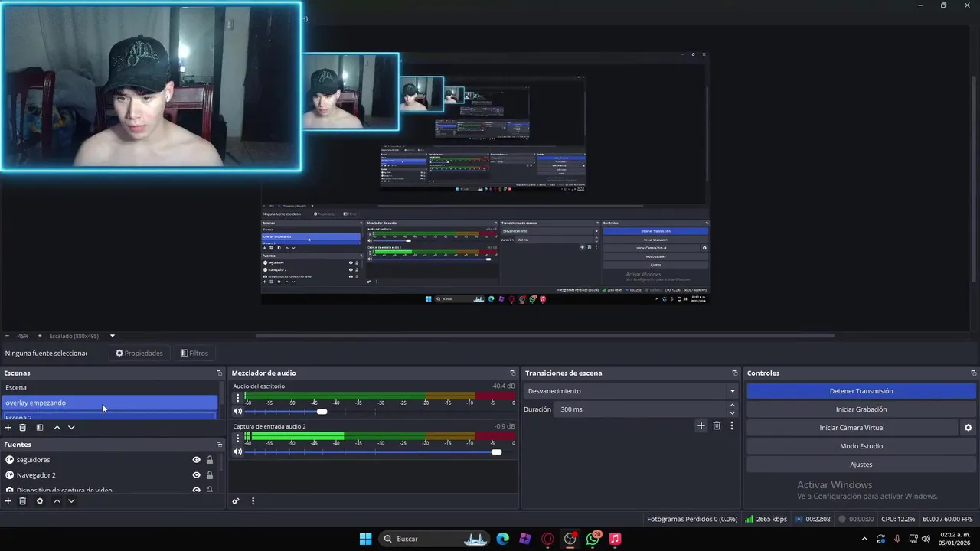Open options dots for Audio del escritorio
Image resolution: width=980 pixels, height=551 pixels.
point(237,398)
